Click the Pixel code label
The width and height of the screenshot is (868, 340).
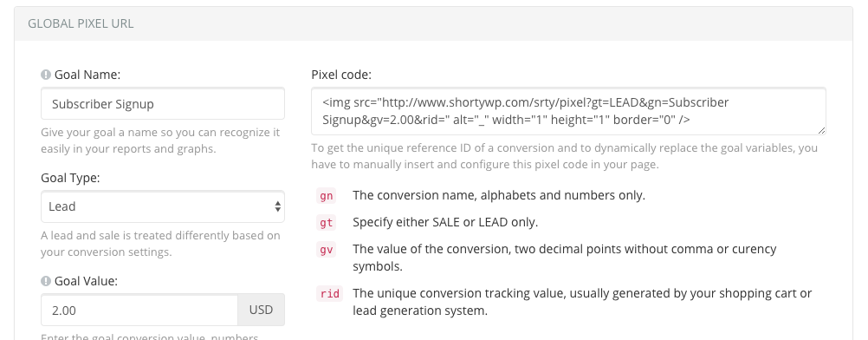[341, 75]
